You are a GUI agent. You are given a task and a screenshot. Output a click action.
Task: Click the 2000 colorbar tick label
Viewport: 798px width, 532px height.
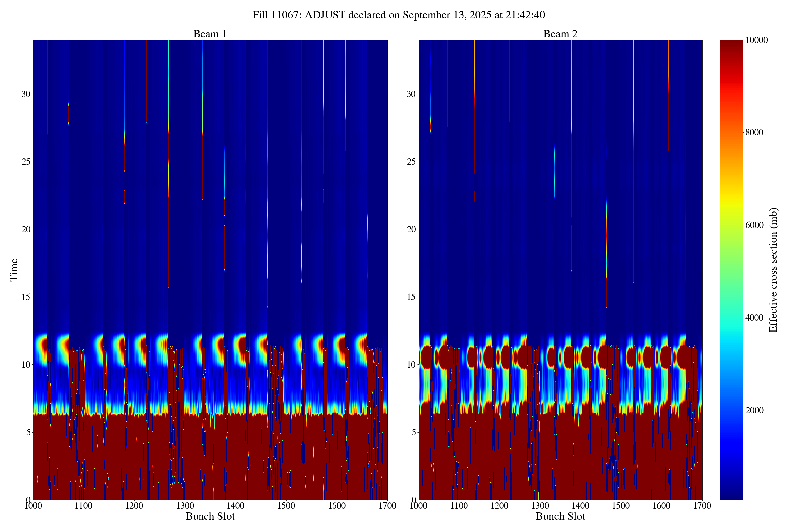(754, 410)
